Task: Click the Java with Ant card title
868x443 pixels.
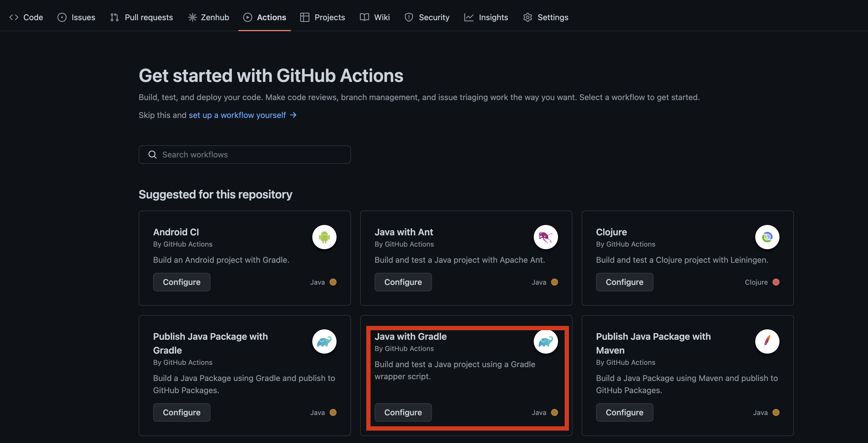Action: pos(404,232)
